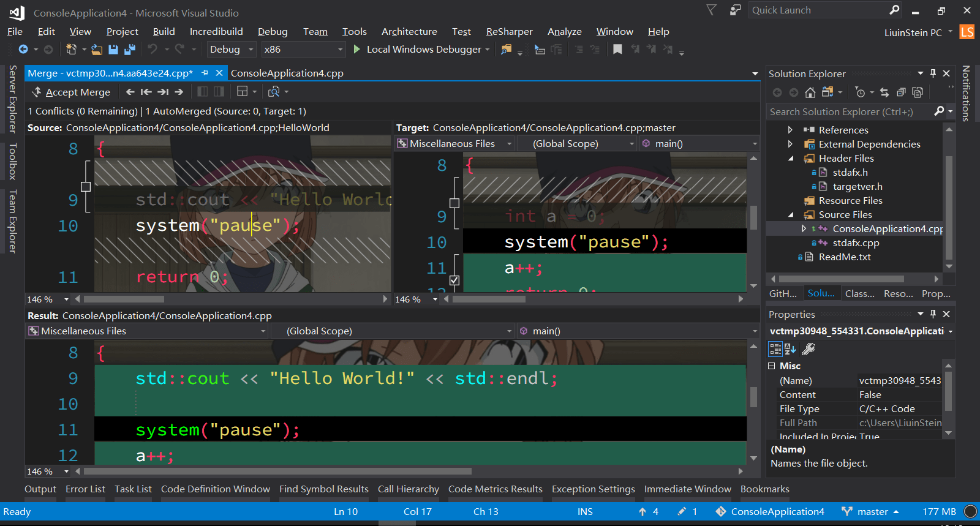Click the Home icon in Solution Explorer
This screenshot has height=526, width=980.
(x=810, y=92)
